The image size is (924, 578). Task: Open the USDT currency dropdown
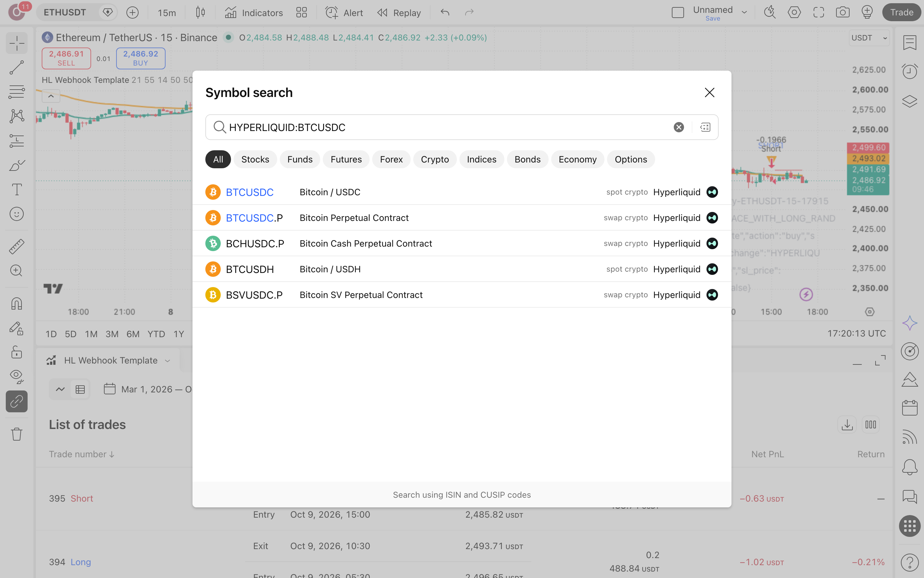click(x=869, y=38)
